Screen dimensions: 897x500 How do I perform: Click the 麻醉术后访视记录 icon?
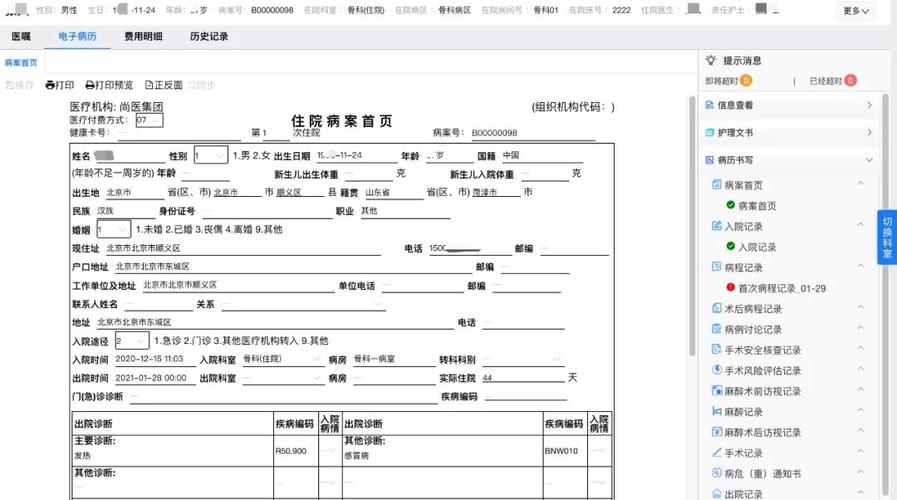(716, 431)
